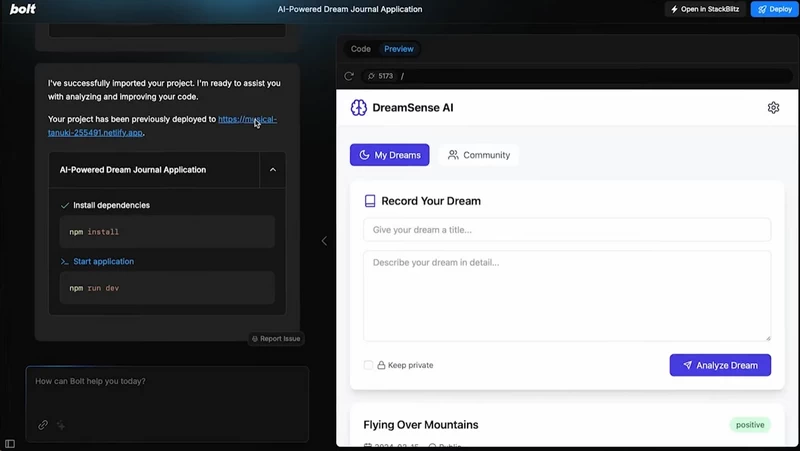The image size is (800, 451).
Task: Collapse the chat panel with left chevron
Action: coord(324,241)
